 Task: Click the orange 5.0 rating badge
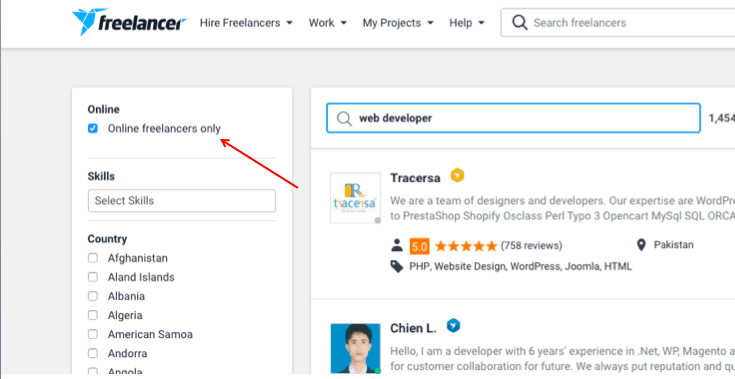pyautogui.click(x=420, y=245)
